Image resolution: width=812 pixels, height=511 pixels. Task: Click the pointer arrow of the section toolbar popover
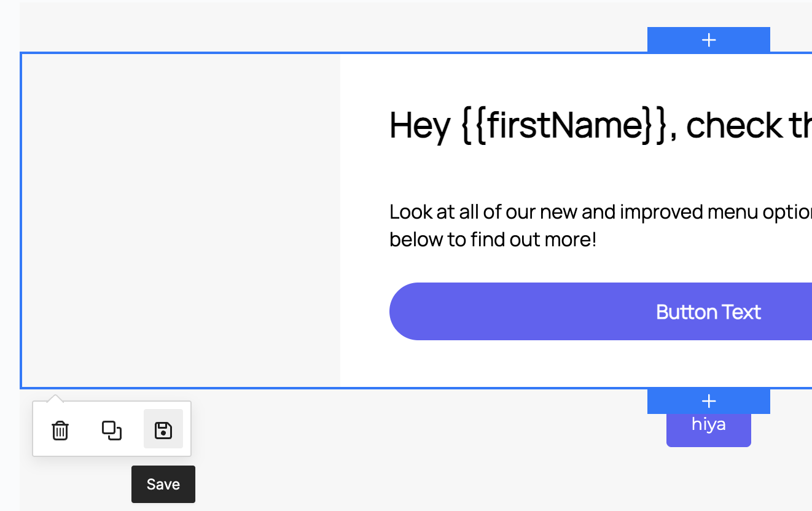[x=55, y=398]
